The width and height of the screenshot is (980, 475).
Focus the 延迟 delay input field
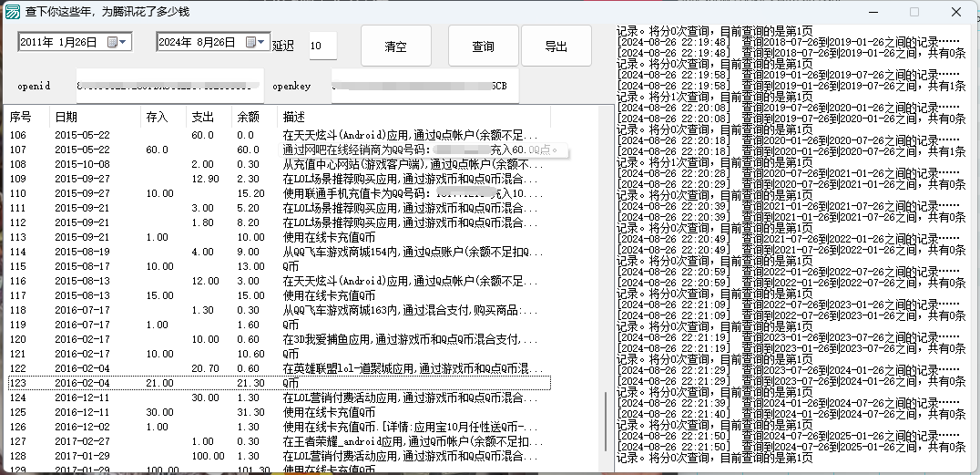coord(322,46)
